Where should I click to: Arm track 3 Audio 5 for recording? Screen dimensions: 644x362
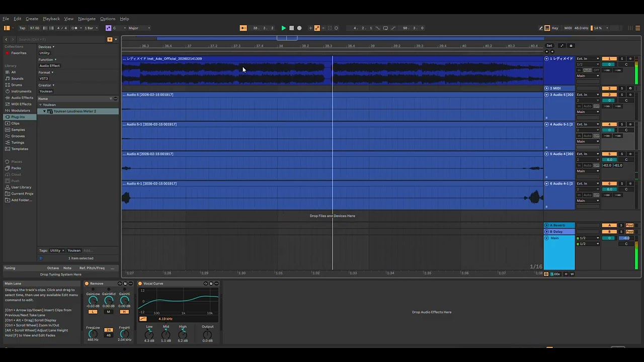[x=630, y=95]
